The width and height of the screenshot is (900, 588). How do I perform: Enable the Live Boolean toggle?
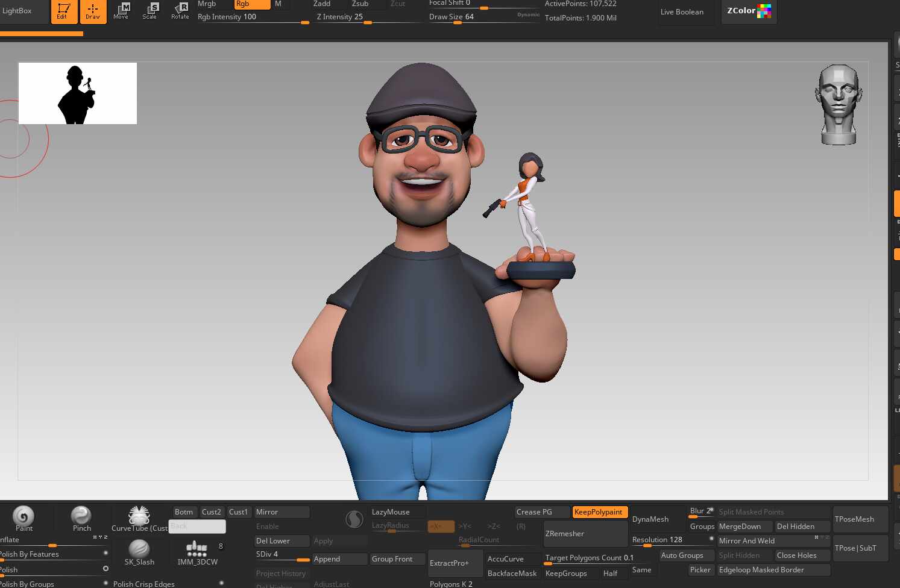click(682, 12)
